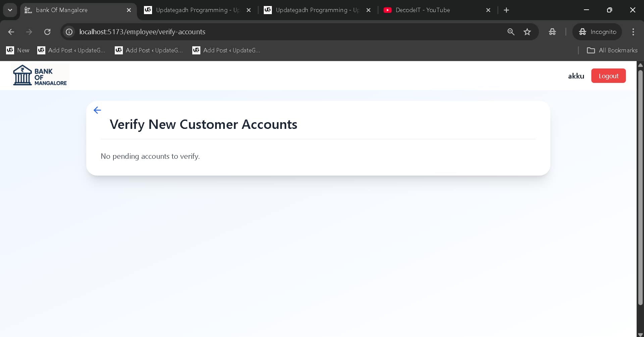This screenshot has width=644, height=337.
Task: Open the All Bookmarks folder
Action: 612,50
